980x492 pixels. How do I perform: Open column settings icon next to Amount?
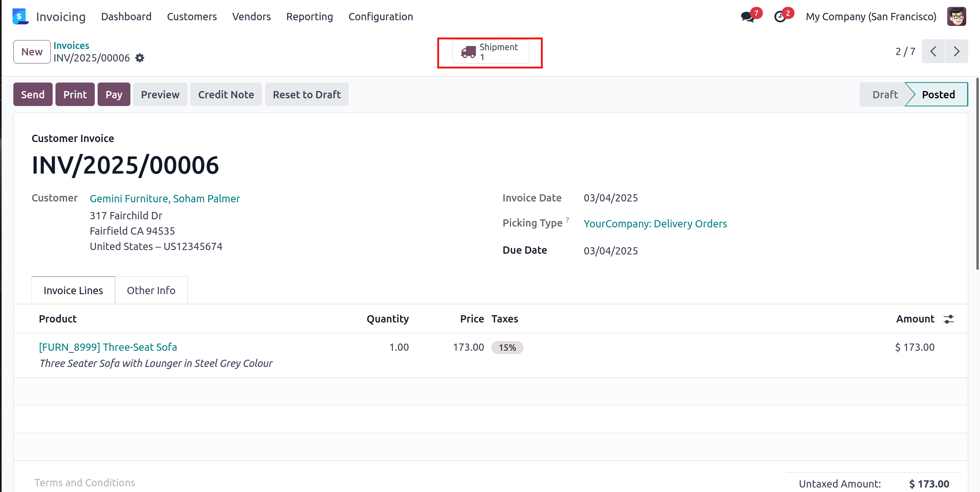click(949, 319)
